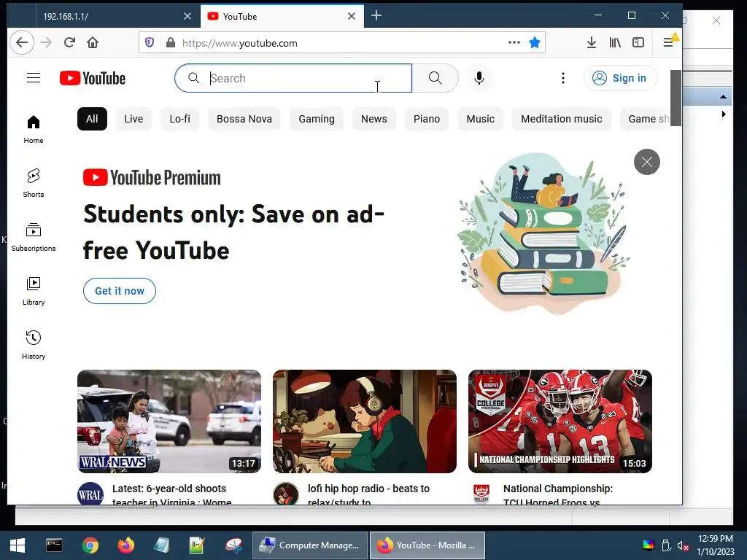The image size is (747, 560).
Task: Open tracking protection shield icon
Action: [x=150, y=43]
